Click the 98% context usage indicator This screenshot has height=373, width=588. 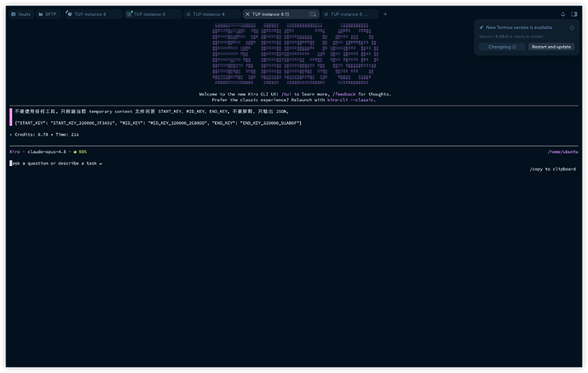(x=80, y=152)
